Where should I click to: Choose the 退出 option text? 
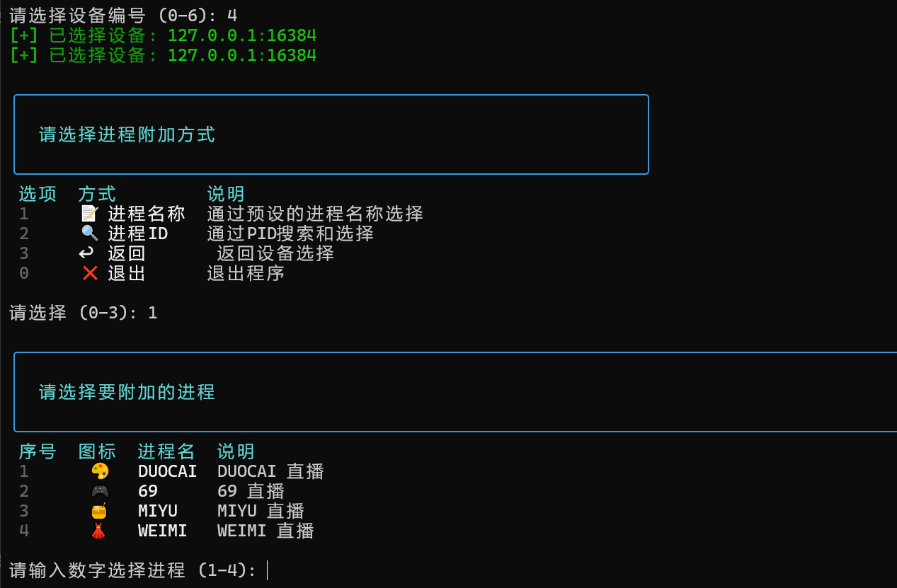(127, 273)
